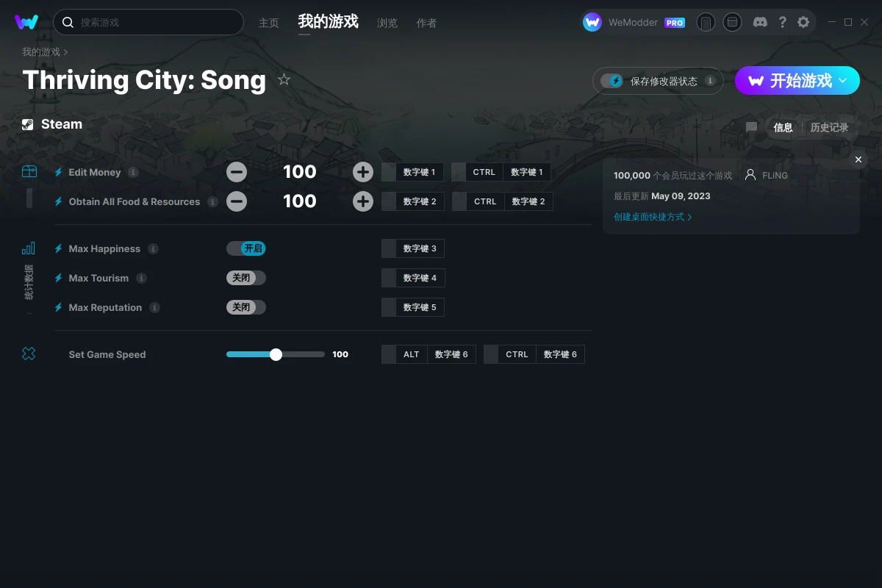Screen dimensions: 882x588
Task: Click the overlay window icon in header
Action: tap(732, 22)
